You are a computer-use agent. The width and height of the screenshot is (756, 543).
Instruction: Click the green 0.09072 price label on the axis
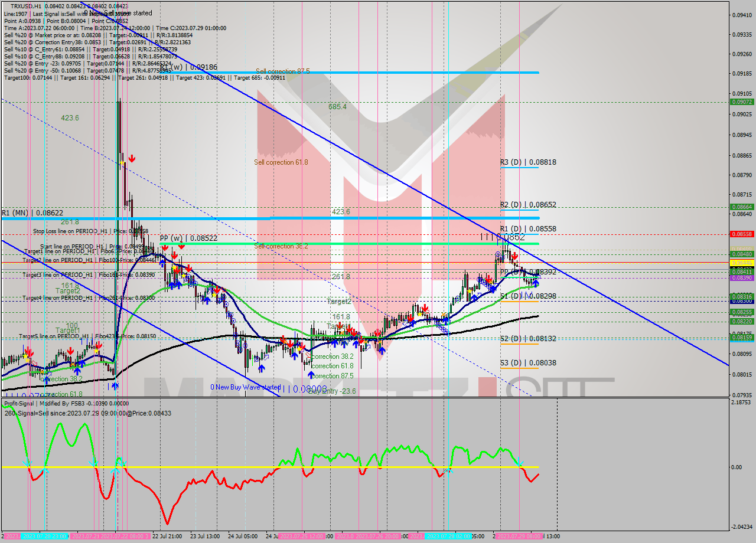click(743, 102)
